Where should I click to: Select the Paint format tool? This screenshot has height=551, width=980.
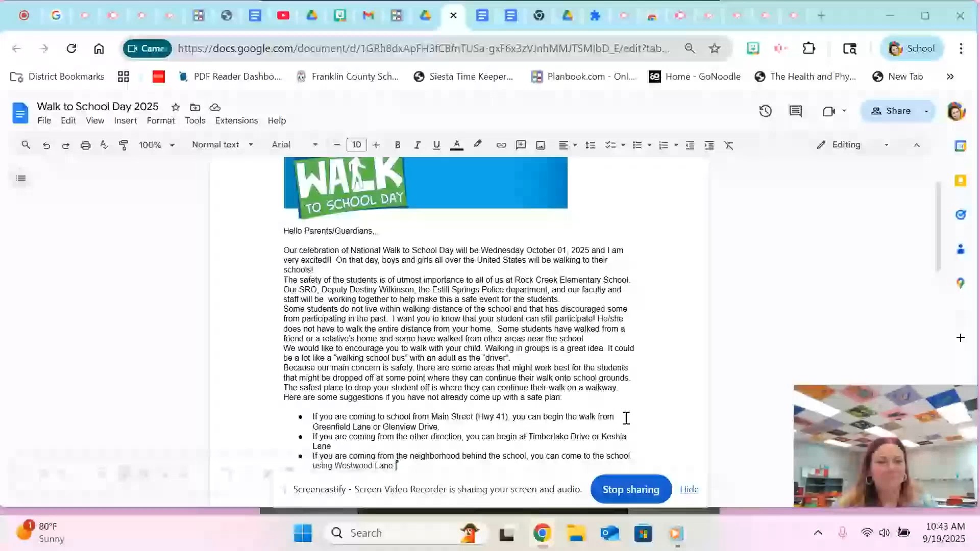pos(124,145)
